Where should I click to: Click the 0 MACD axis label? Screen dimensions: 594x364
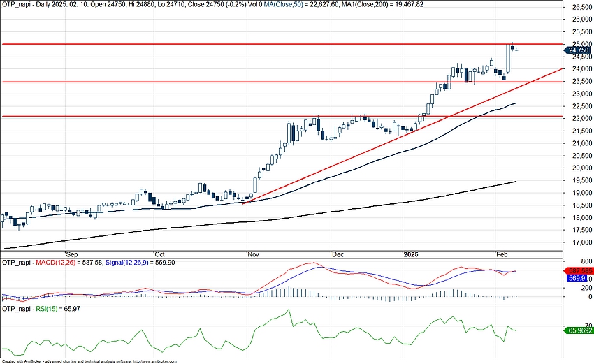pos(590,297)
